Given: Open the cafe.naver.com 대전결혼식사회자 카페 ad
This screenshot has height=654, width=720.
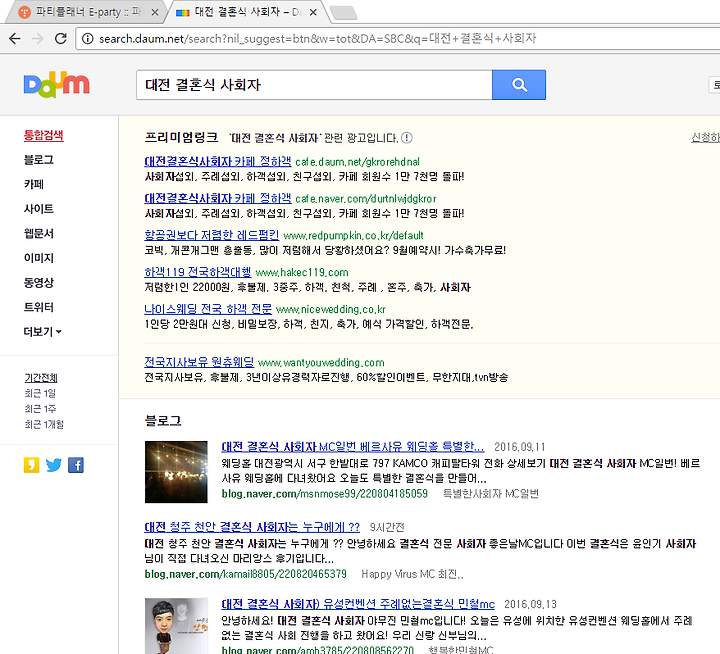Looking at the screenshot, I should click(218, 198).
